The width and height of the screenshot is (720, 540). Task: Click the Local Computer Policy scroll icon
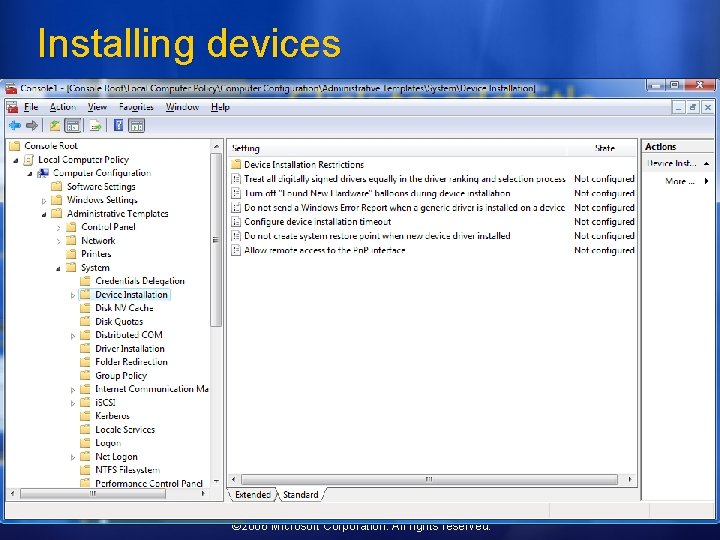tap(29, 160)
